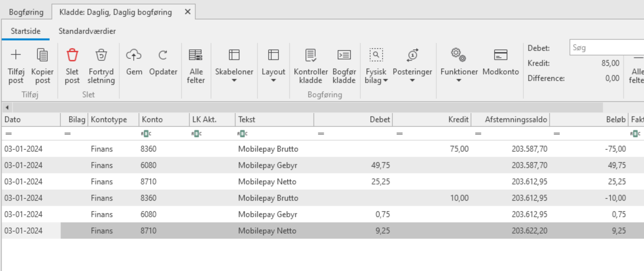The image size is (644, 271).
Task: Click Mobilepay Netto text with Debet 25,25
Action: pos(267,182)
